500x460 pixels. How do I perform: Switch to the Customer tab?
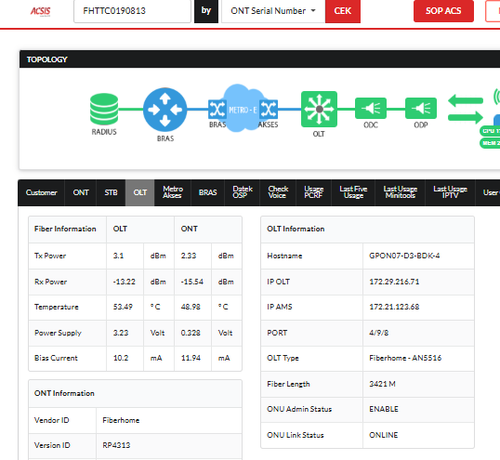41,193
